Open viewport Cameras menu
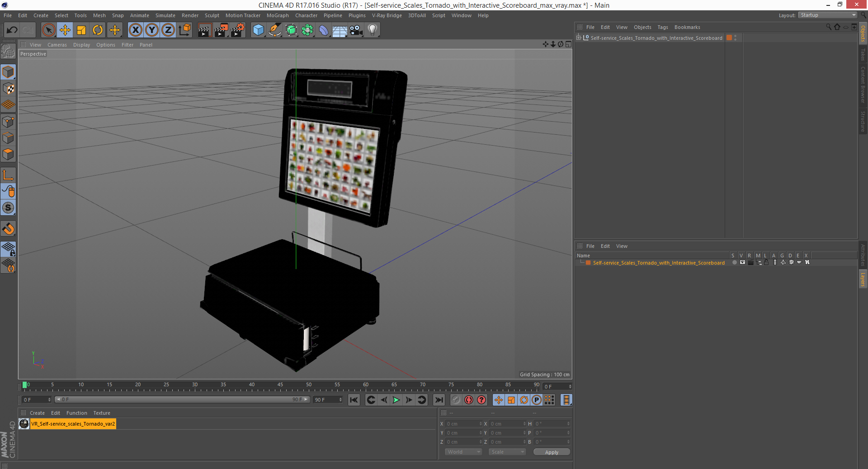Image resolution: width=868 pixels, height=469 pixels. click(57, 45)
